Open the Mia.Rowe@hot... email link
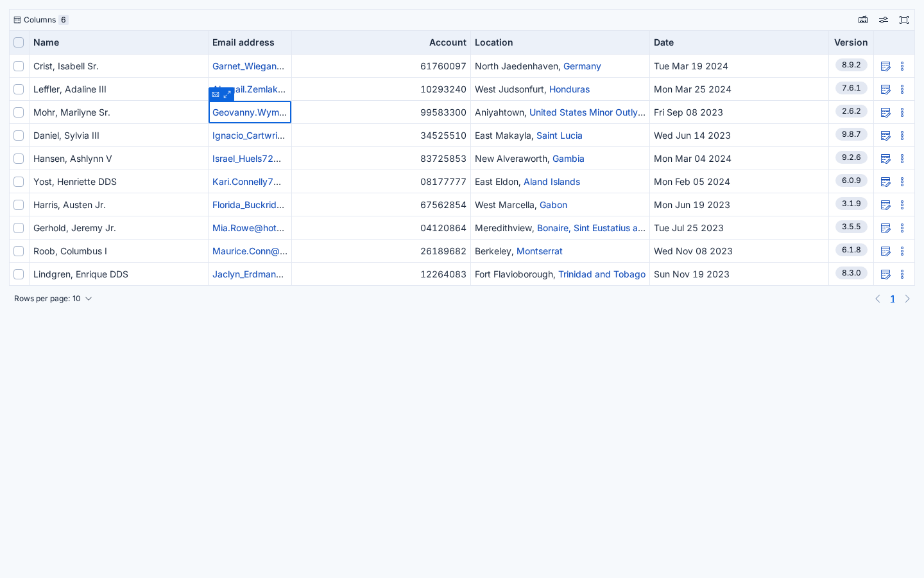The width and height of the screenshot is (924, 578). [x=248, y=228]
